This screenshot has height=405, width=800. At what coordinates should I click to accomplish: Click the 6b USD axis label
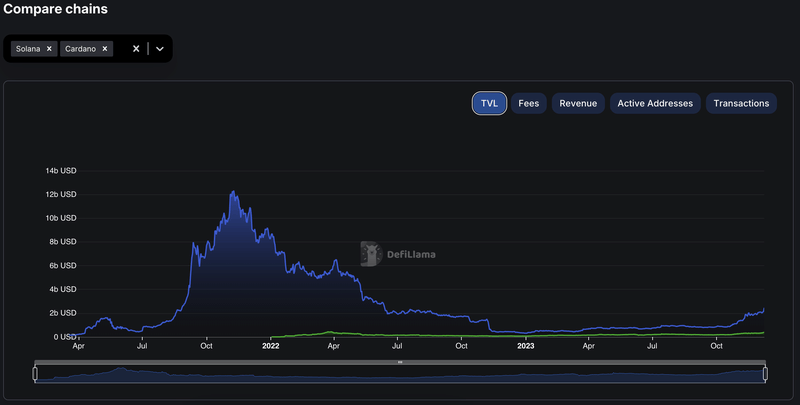63,266
